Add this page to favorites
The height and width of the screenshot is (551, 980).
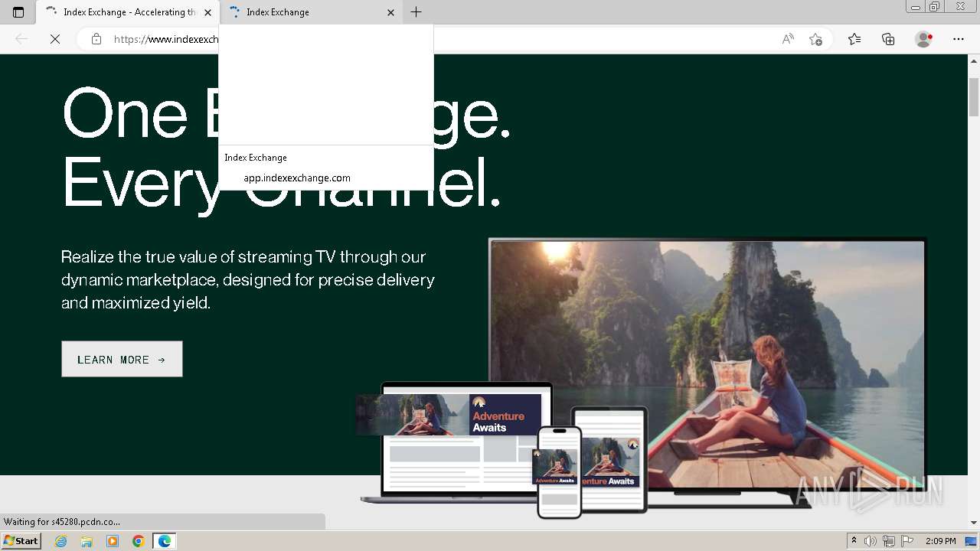[x=815, y=39]
